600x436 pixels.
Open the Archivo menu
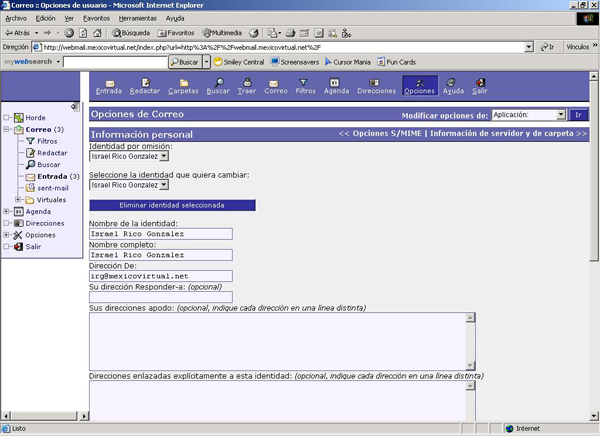[16, 18]
